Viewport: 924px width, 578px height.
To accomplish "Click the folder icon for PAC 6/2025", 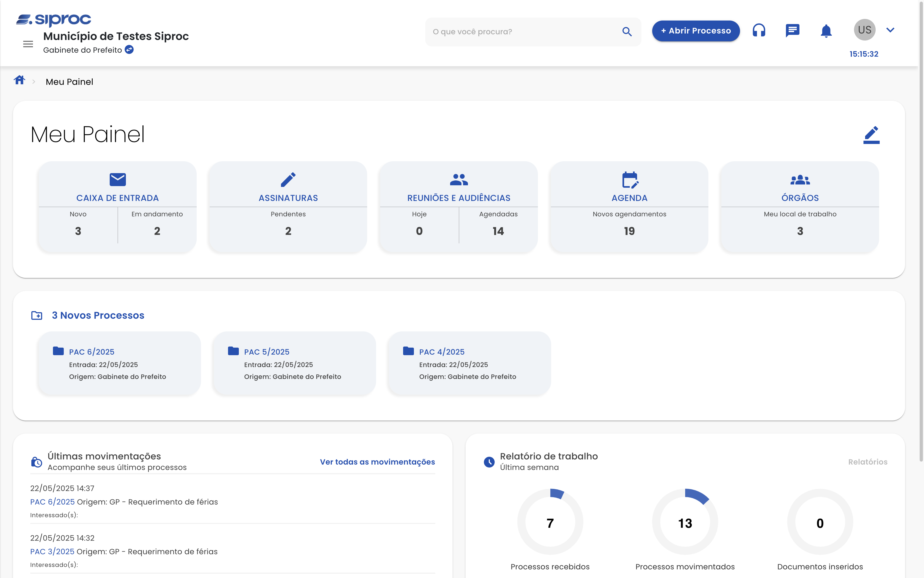I will pos(58,351).
